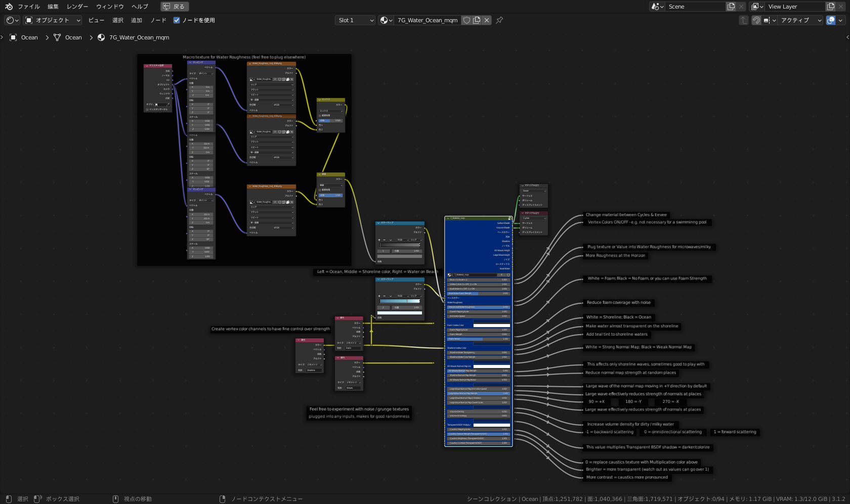Open the 編集 (Edit) menu

[x=53, y=7]
